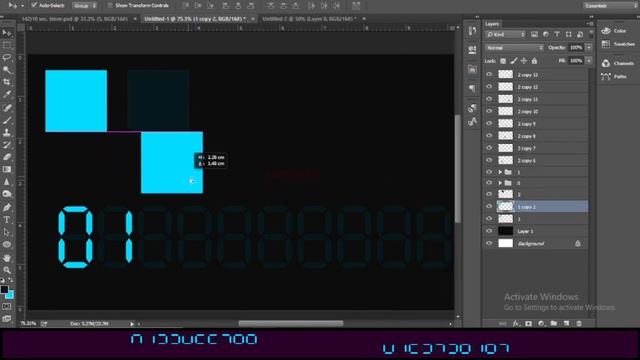Open the Fill slider dropdown arrow
Viewport: 640px width, 360px height.
[589, 61]
